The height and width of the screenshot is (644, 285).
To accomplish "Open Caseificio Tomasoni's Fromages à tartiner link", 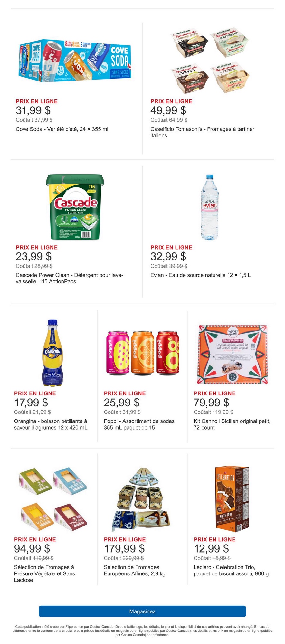I will [202, 132].
